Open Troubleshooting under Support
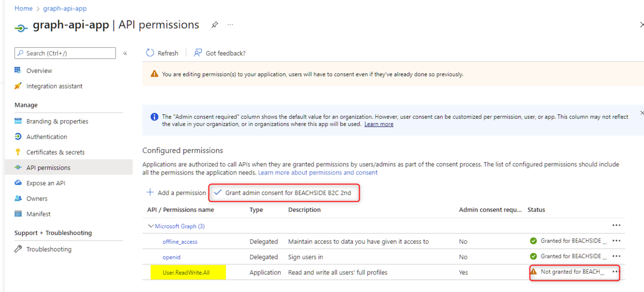644x292 pixels. pos(49,249)
